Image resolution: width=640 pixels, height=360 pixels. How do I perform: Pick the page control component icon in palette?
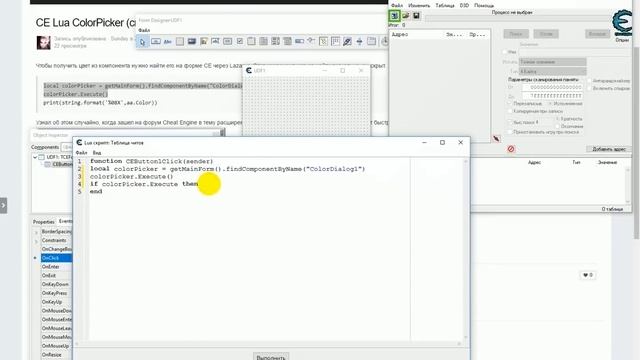pos(371,41)
